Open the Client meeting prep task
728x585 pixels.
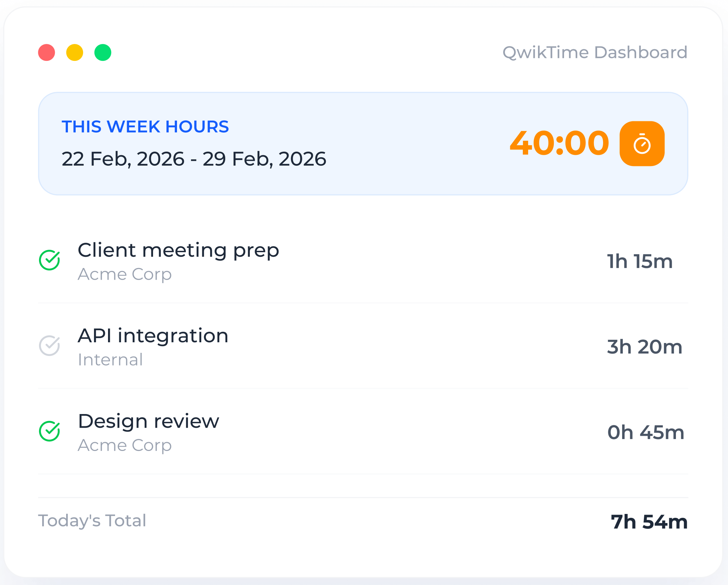click(178, 250)
